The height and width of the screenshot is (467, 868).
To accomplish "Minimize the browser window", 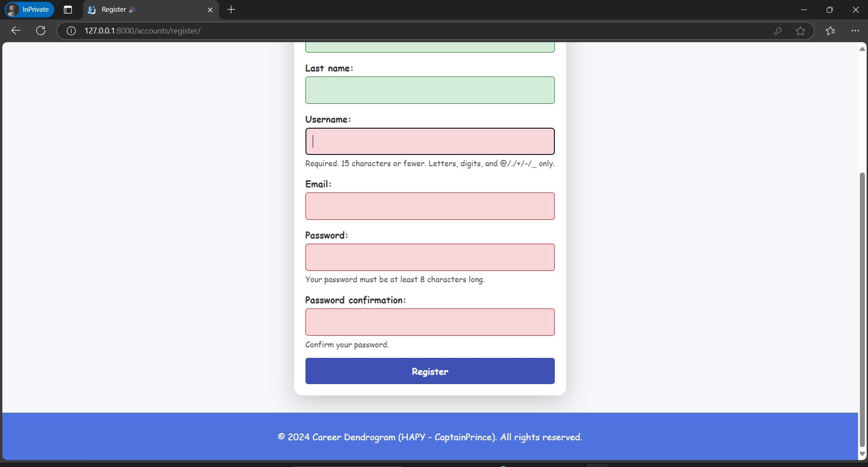I will (x=804, y=10).
